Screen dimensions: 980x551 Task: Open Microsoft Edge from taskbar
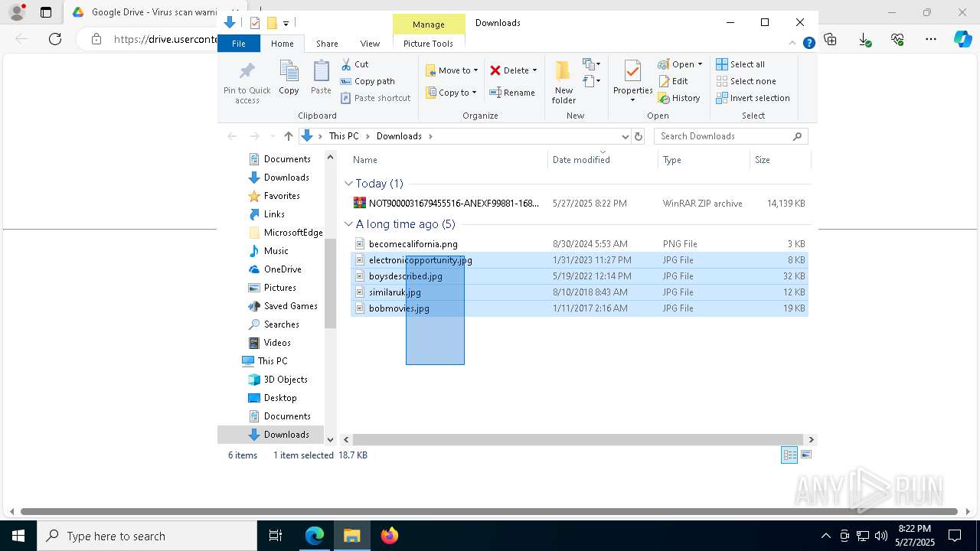tap(315, 536)
